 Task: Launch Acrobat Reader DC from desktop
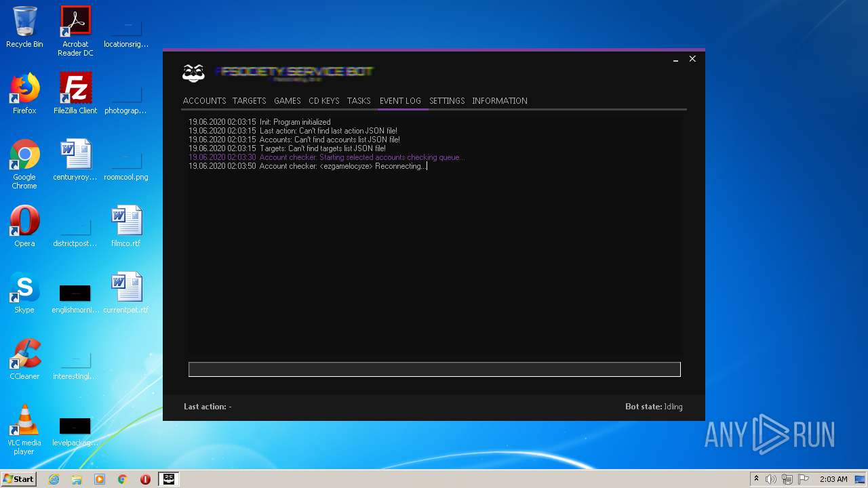[75, 31]
